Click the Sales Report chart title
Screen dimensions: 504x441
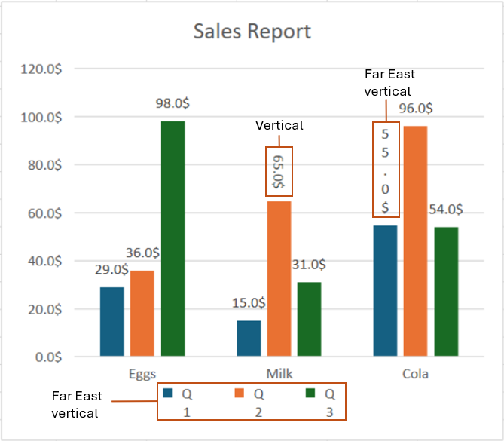tap(252, 31)
